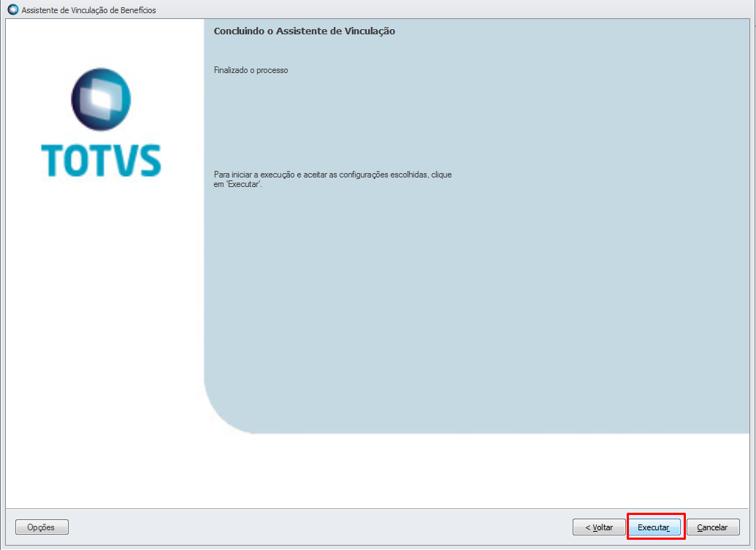
Task: Open the Opções button
Action: pos(42,527)
